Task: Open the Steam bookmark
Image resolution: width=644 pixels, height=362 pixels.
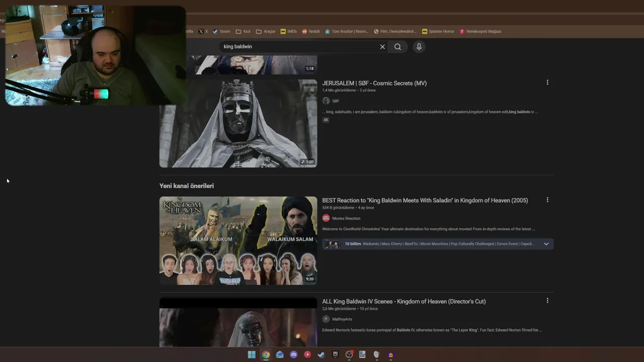Action: (x=221, y=31)
